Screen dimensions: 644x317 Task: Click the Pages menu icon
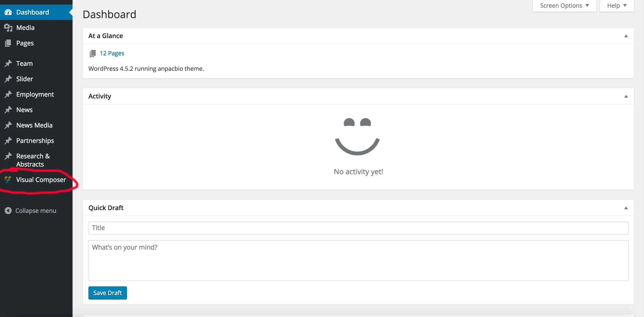[x=8, y=42]
